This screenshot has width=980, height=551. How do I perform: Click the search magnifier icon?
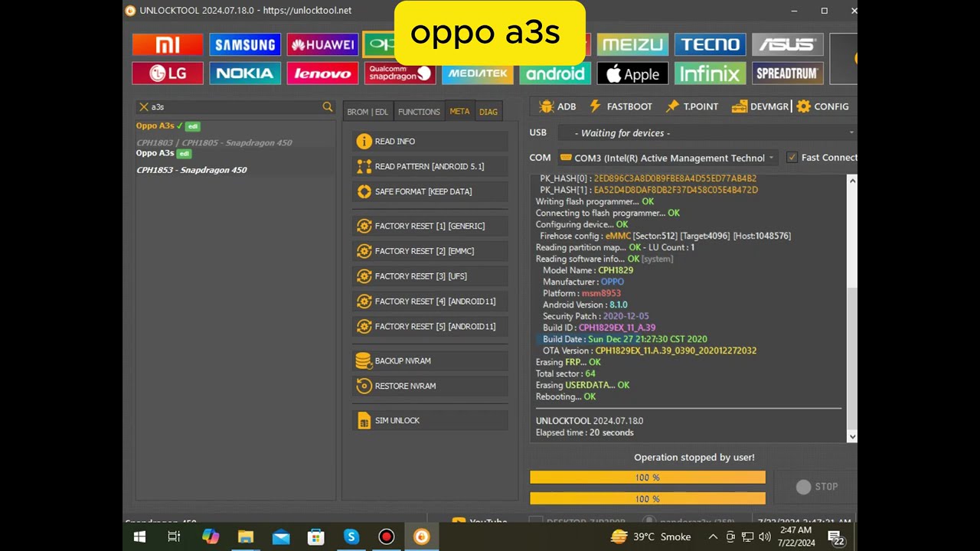point(328,107)
